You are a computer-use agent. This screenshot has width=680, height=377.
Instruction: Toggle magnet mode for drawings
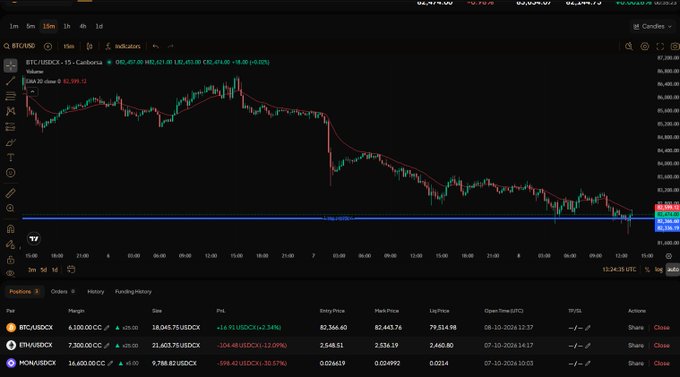click(x=10, y=229)
